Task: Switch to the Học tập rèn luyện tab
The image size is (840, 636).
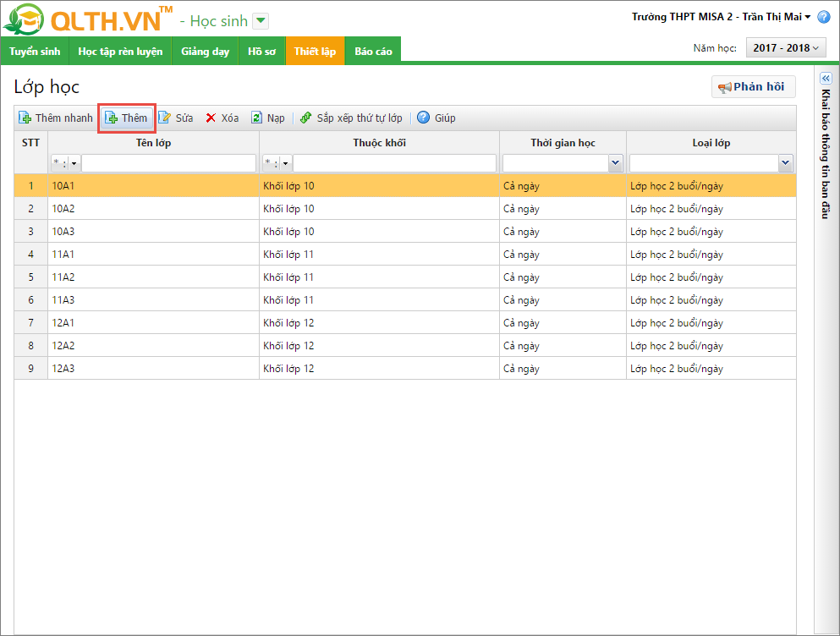Action: tap(120, 52)
